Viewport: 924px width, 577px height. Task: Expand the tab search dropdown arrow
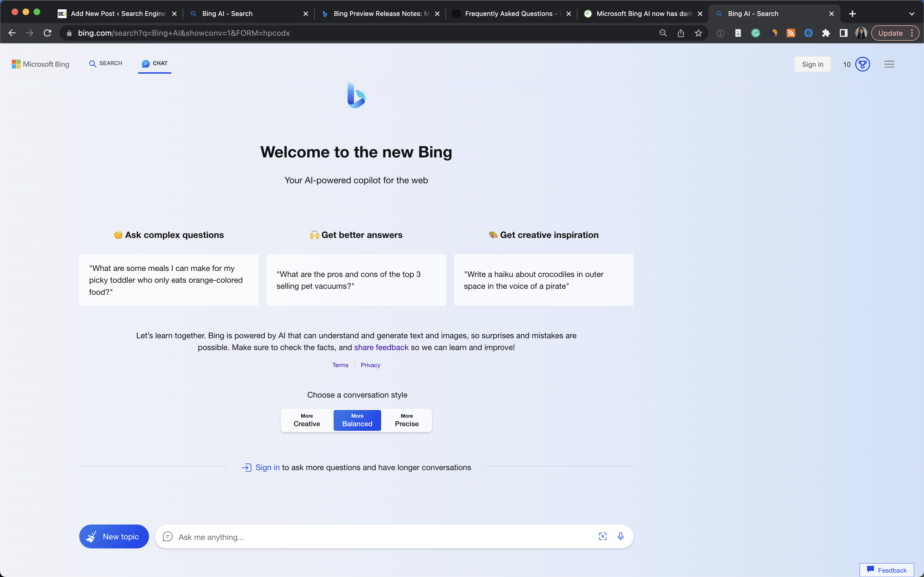click(x=912, y=13)
